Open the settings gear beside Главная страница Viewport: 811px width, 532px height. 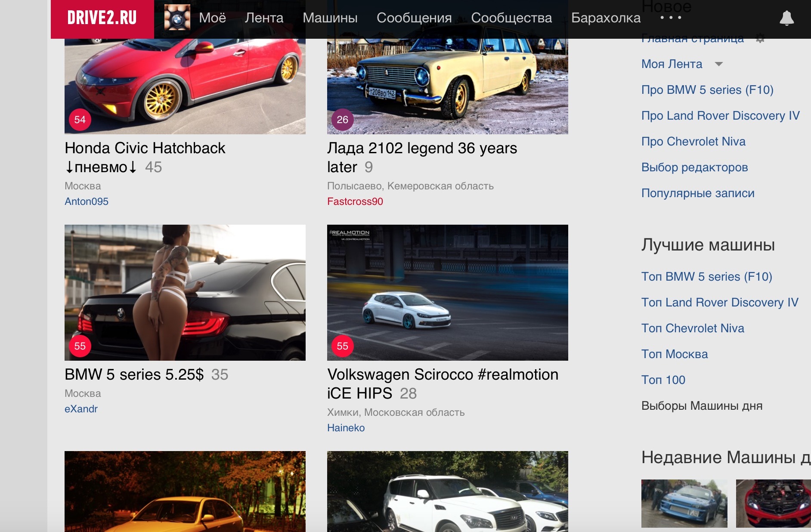tap(760, 38)
